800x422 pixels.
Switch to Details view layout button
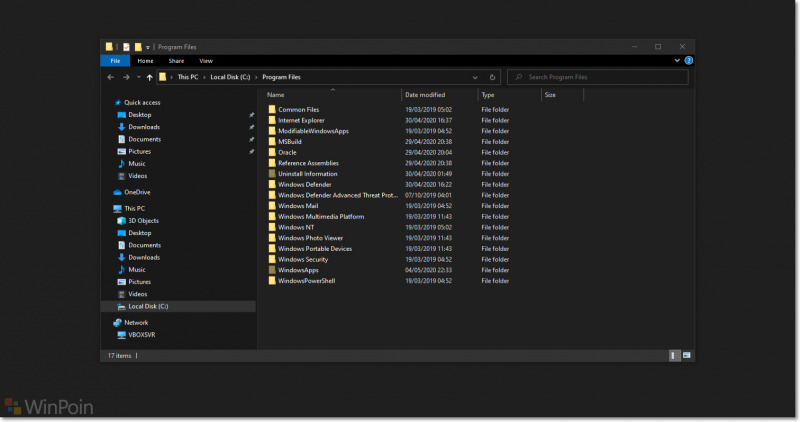point(674,355)
